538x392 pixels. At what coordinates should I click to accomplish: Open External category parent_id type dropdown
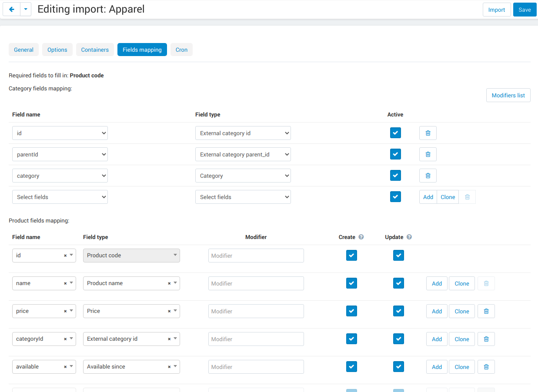[243, 154]
